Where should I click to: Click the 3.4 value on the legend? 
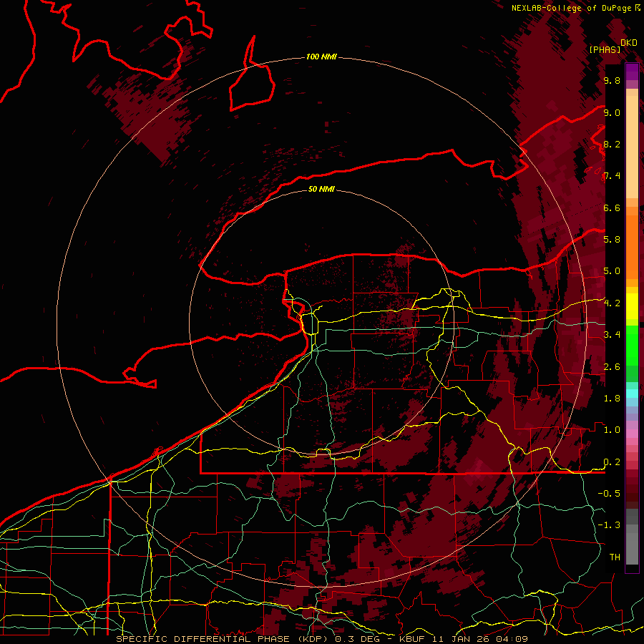tap(612, 335)
